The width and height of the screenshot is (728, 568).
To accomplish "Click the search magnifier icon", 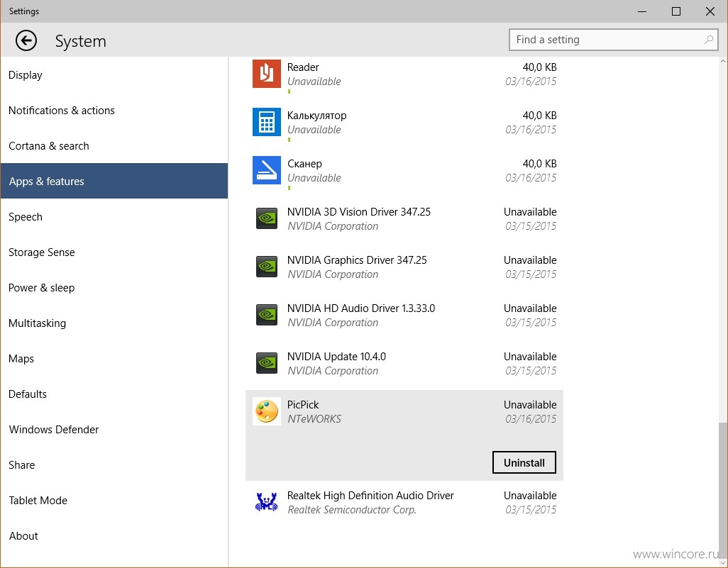I will (x=709, y=40).
